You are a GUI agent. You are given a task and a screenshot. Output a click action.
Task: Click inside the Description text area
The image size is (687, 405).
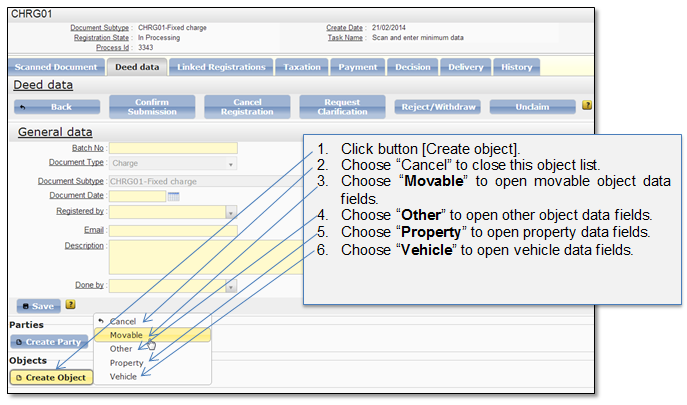pyautogui.click(x=206, y=257)
